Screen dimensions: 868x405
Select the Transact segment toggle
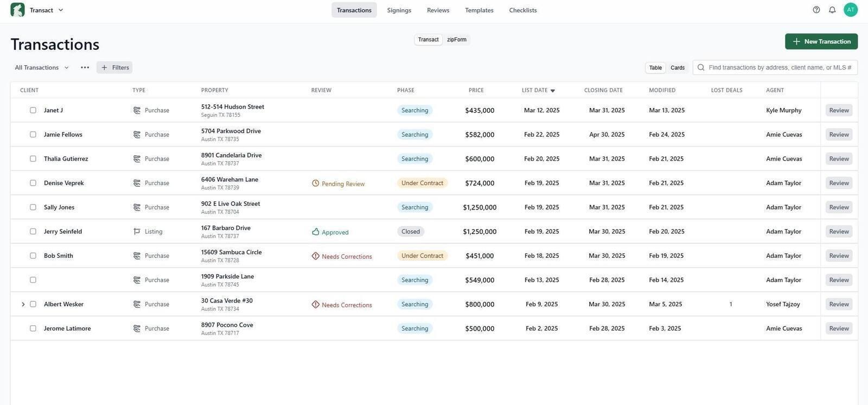429,40
